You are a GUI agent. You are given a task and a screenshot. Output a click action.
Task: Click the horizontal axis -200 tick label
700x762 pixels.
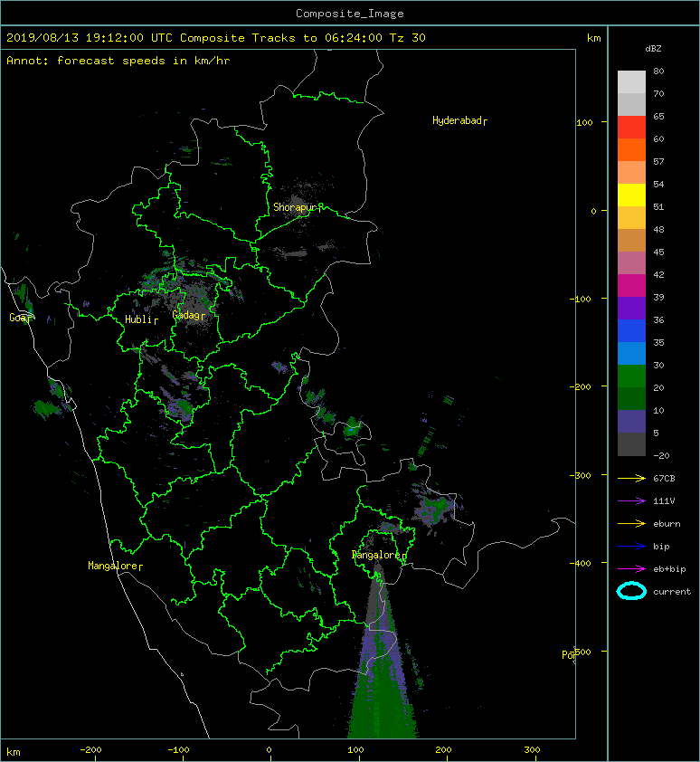[x=90, y=750]
